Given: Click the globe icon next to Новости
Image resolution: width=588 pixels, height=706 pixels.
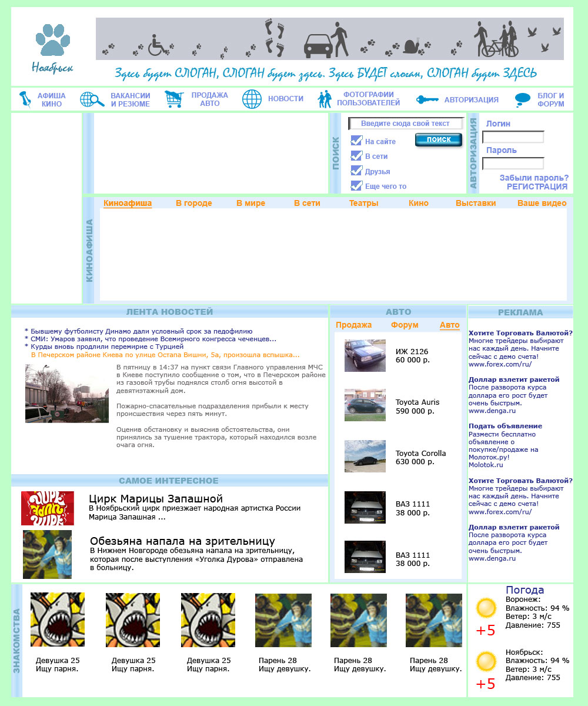Looking at the screenshot, I should [252, 99].
